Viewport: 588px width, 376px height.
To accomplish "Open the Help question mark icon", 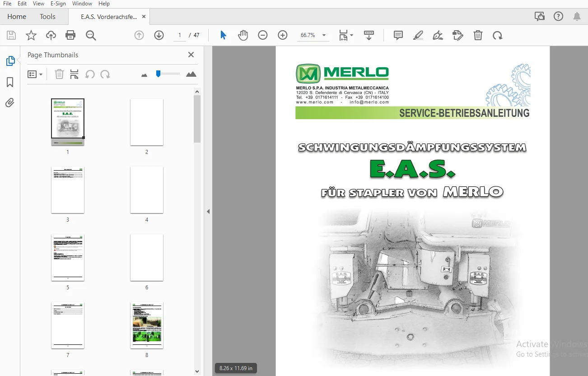I will [x=558, y=17].
